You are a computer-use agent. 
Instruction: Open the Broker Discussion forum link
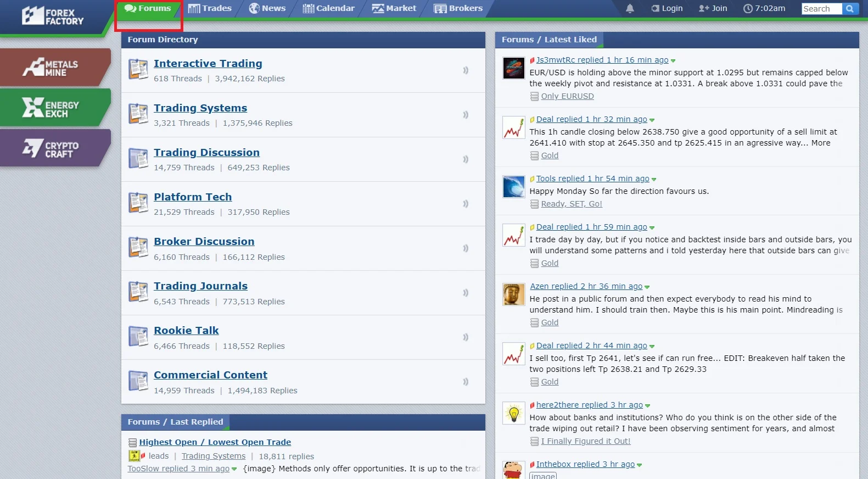[x=204, y=242]
